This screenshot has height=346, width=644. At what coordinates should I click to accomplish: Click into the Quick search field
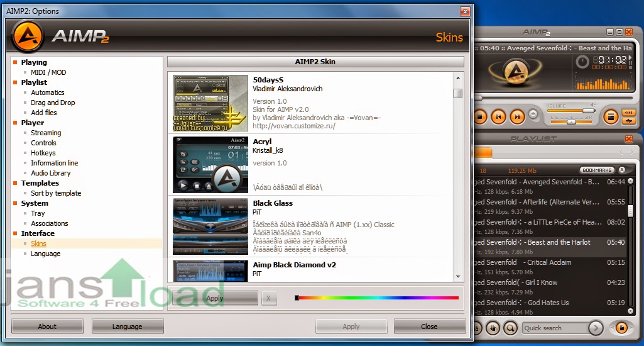coord(554,328)
